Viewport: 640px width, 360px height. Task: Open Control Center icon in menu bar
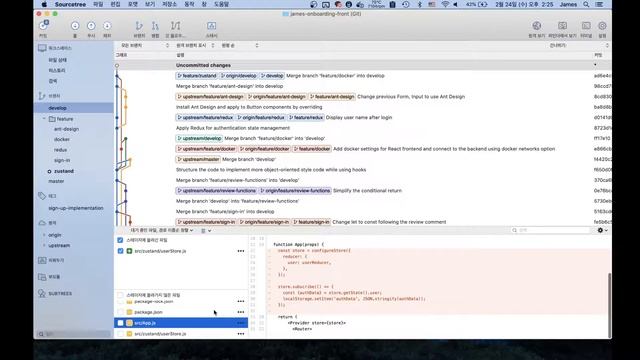599,4
